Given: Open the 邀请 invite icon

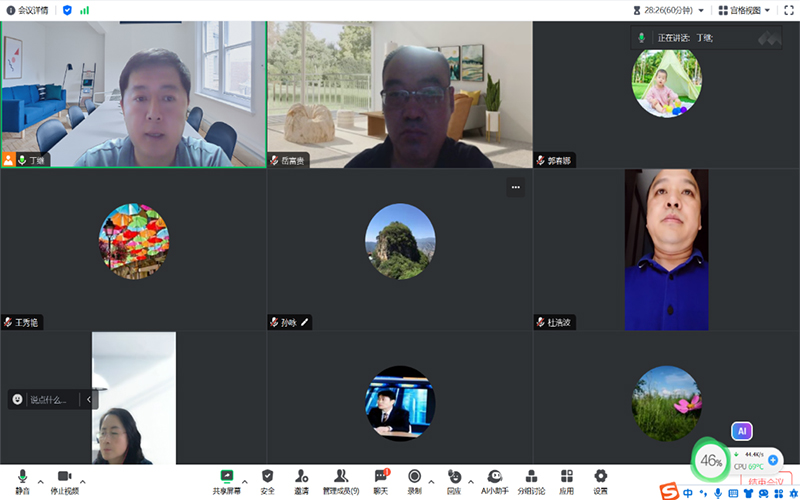Looking at the screenshot, I should pos(301,480).
